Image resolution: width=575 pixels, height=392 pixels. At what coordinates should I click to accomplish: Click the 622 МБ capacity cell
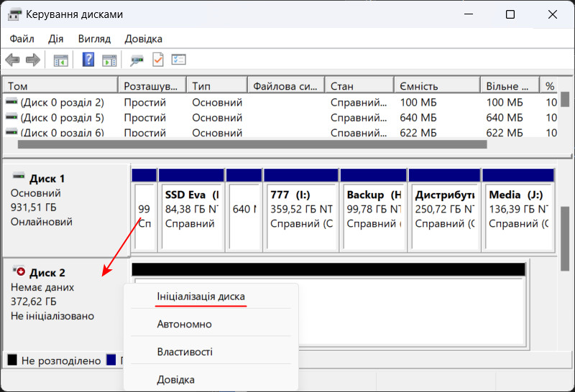(418, 132)
